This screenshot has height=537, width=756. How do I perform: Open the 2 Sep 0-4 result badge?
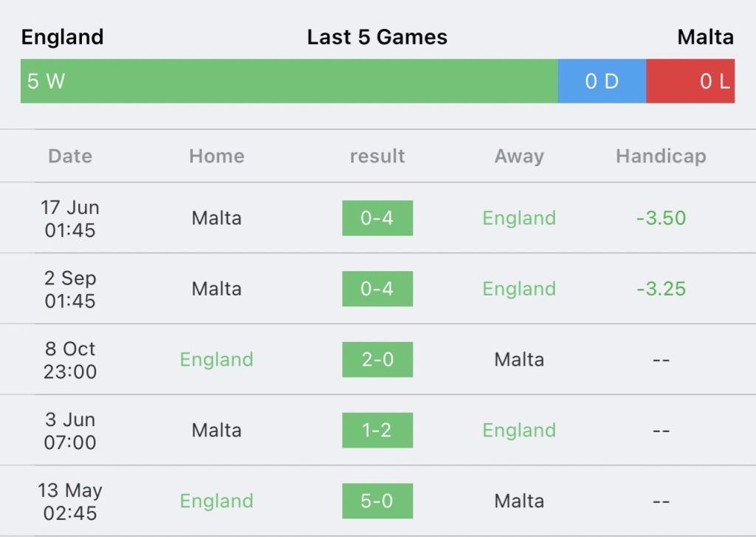pos(377,289)
